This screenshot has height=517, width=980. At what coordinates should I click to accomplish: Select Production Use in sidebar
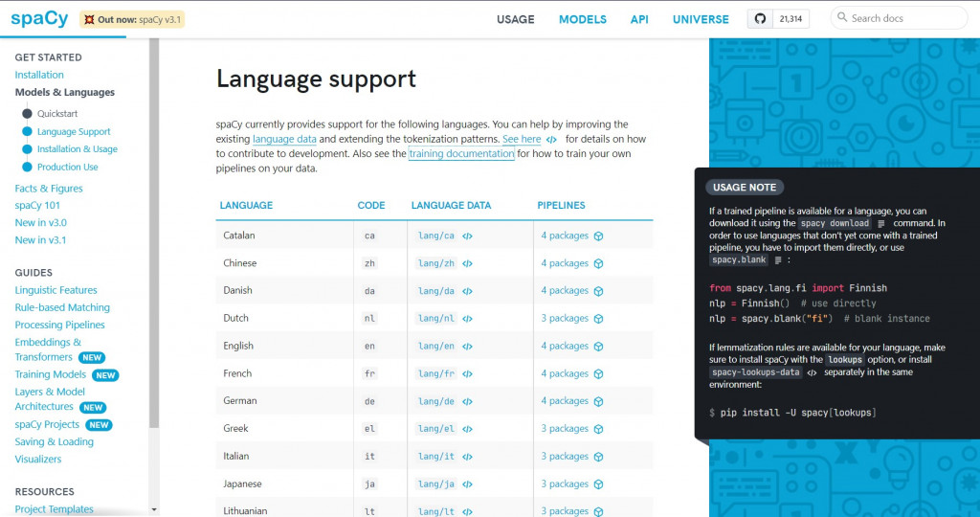tap(68, 167)
